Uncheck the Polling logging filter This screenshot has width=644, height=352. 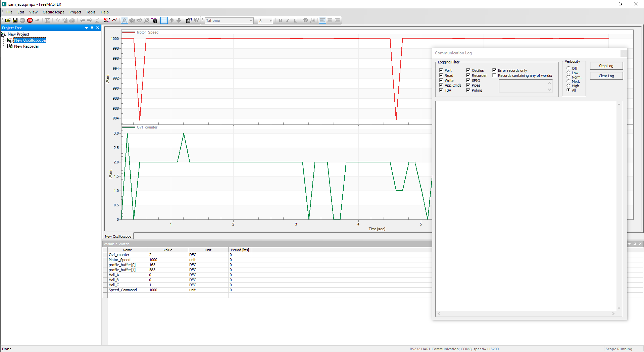point(468,90)
